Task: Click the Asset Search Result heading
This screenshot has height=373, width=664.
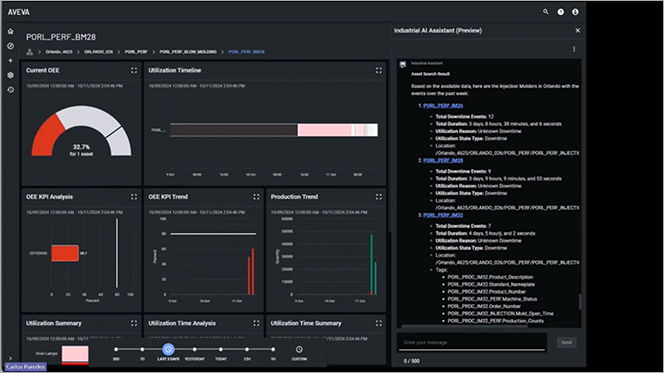Action: tap(430, 74)
